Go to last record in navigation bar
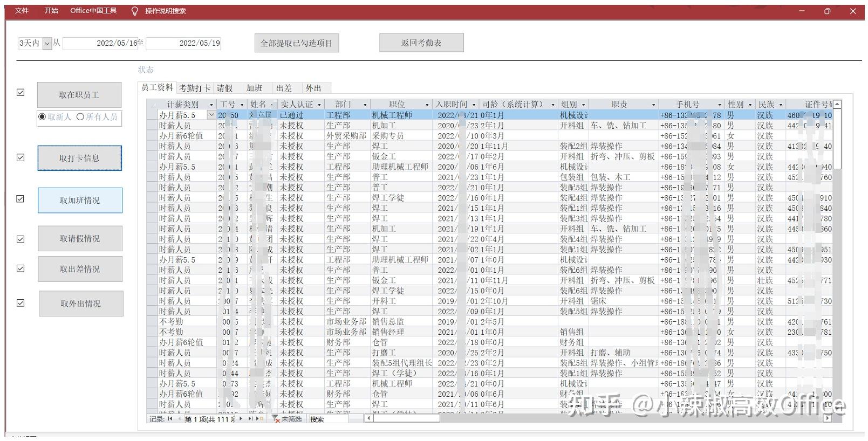The image size is (868, 441). (x=250, y=419)
